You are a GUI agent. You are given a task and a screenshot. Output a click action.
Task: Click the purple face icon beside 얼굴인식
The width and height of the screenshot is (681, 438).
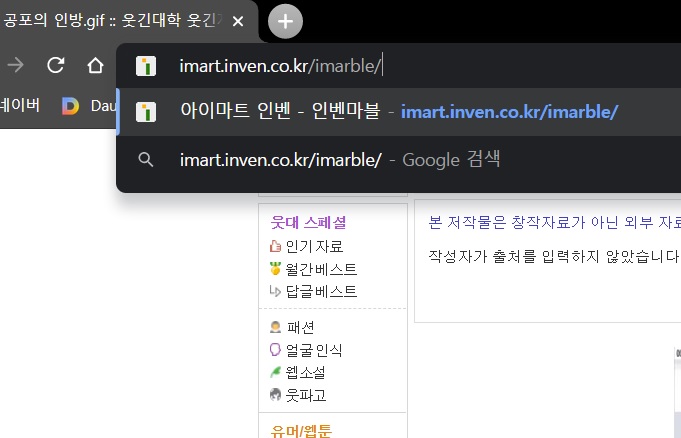(x=275, y=349)
